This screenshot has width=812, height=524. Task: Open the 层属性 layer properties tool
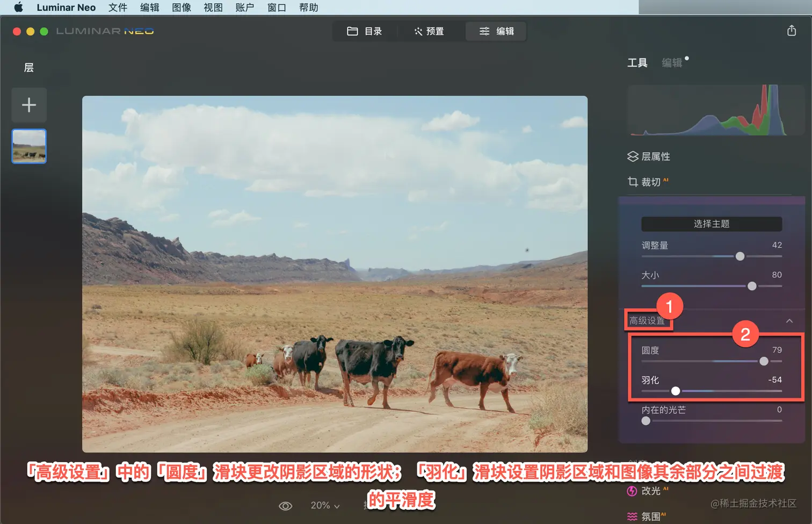coord(649,156)
